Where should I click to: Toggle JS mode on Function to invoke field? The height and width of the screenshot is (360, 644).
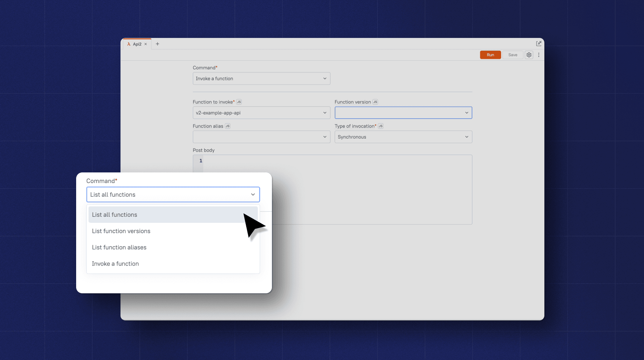[239, 102]
